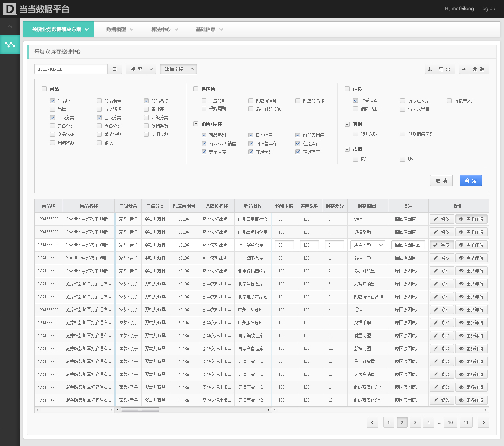Click the 备注 input 原因原因原因
Image resolution: width=504 pixels, height=446 pixels.
(408, 245)
